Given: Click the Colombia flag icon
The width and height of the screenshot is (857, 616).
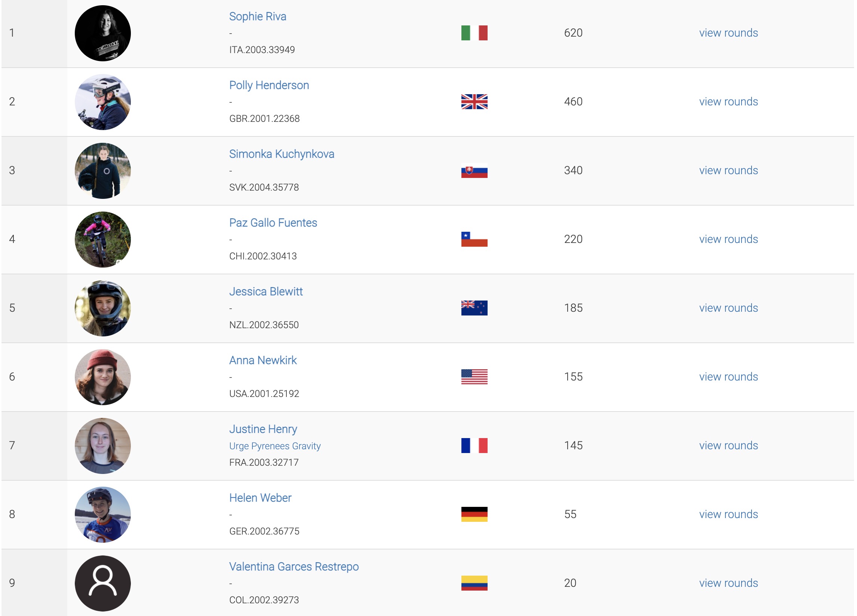Looking at the screenshot, I should click(x=474, y=583).
